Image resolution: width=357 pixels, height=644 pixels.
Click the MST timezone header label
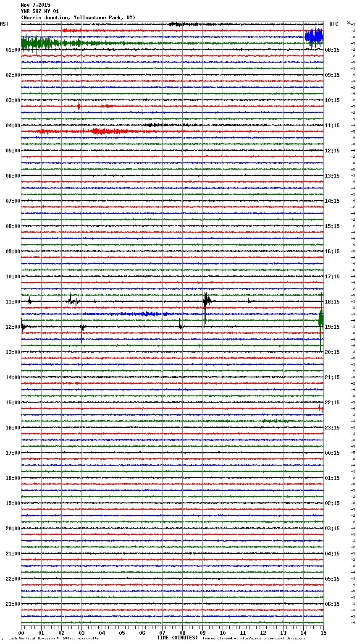(4, 24)
